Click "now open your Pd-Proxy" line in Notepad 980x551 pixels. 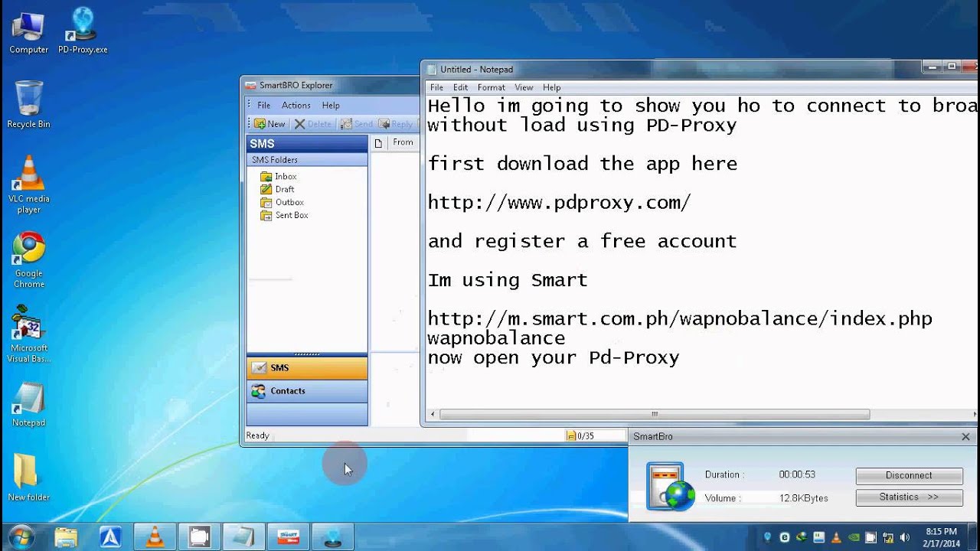click(554, 357)
